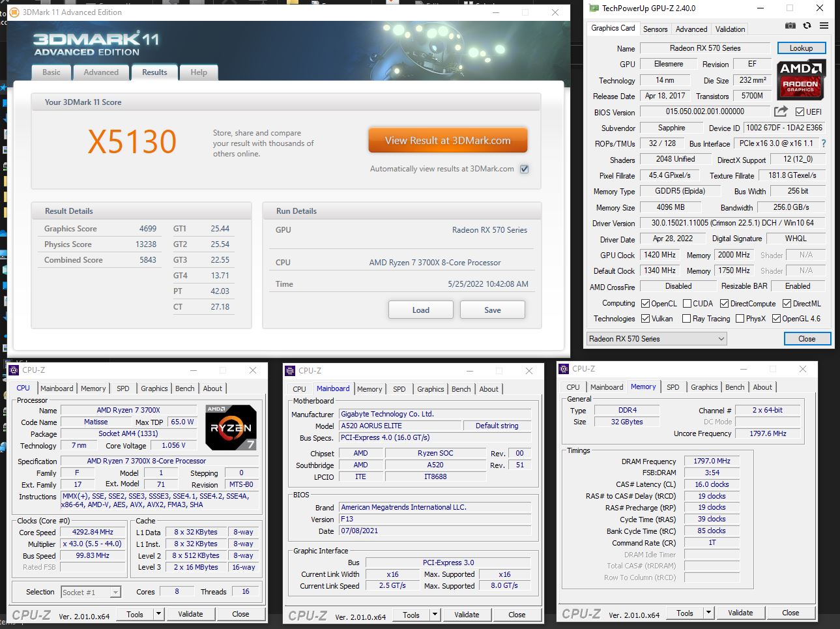
Task: Toggle the Ray Tracing checkbox
Action: click(686, 319)
